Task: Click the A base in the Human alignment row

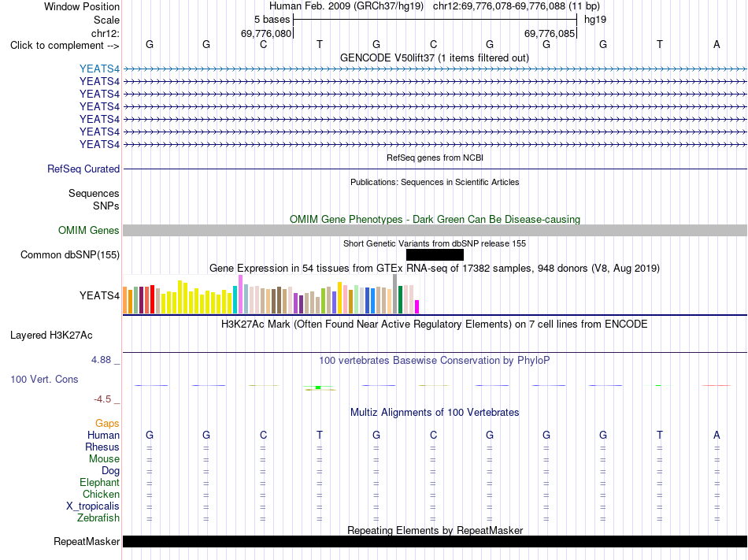Action: (717, 435)
